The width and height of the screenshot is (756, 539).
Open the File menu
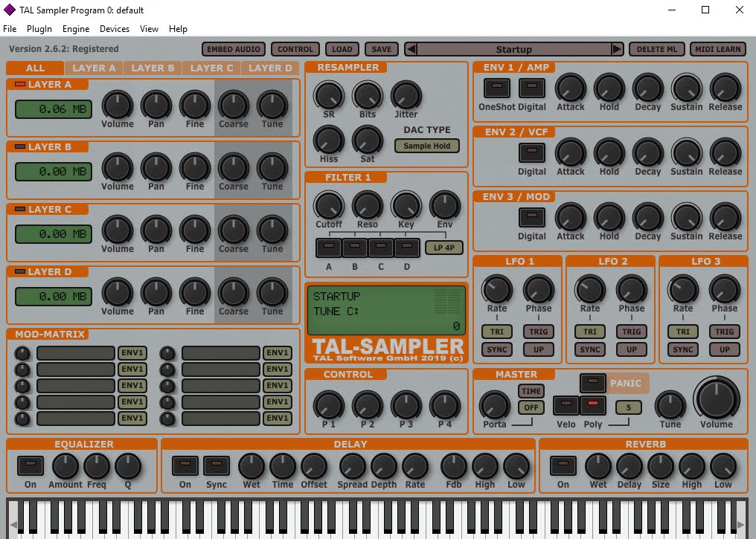(x=10, y=29)
